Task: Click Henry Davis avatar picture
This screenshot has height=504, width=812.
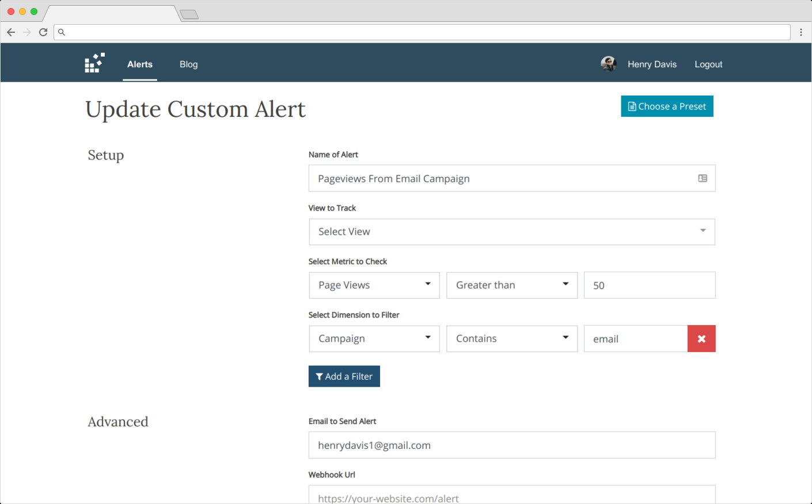Action: pos(608,64)
